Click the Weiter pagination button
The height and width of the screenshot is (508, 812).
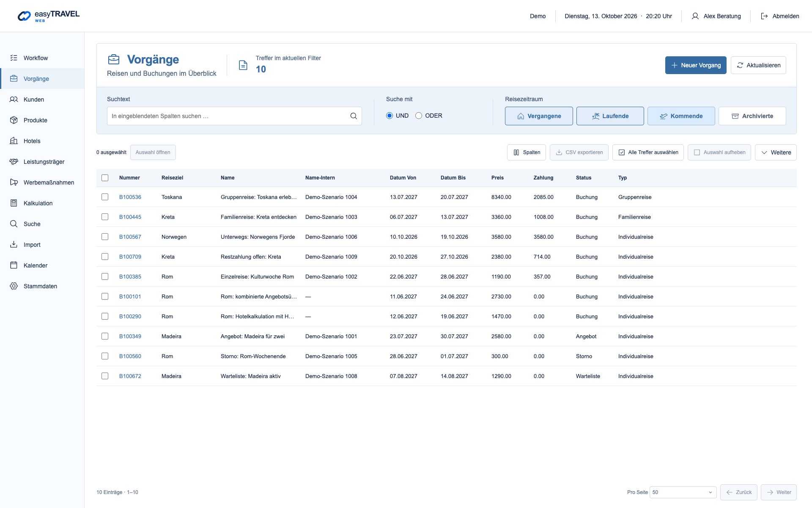(x=779, y=492)
